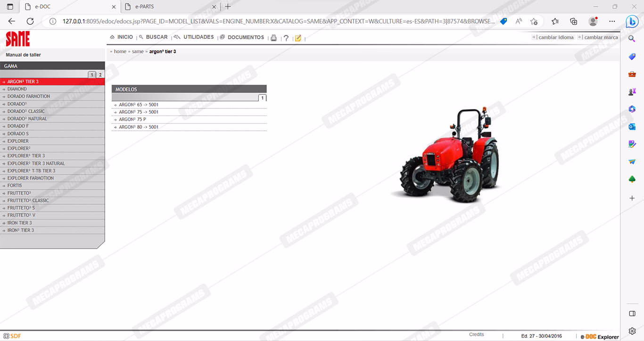Viewport: 644px width, 341px height.
Task: Select DORADO³ NATURAL range
Action: [x=52, y=119]
